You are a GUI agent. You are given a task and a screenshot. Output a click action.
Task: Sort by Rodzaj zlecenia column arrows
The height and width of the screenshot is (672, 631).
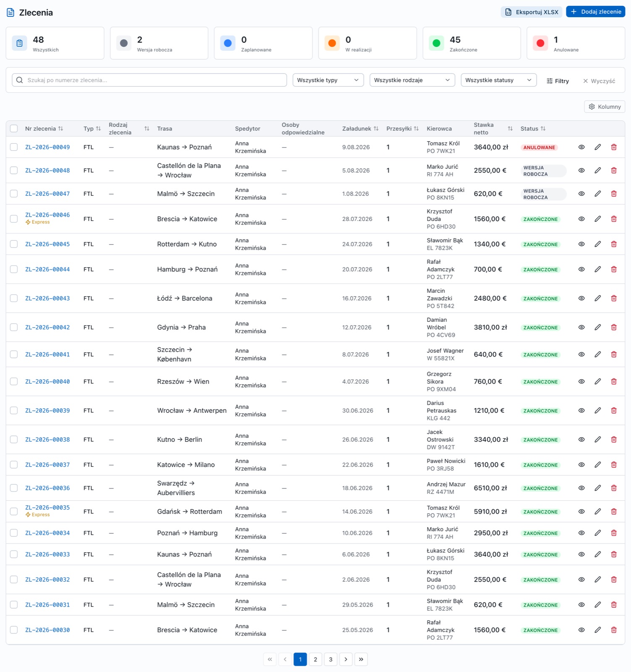click(x=147, y=129)
